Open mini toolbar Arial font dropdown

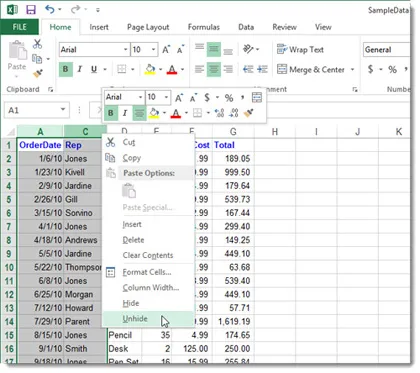pos(141,97)
